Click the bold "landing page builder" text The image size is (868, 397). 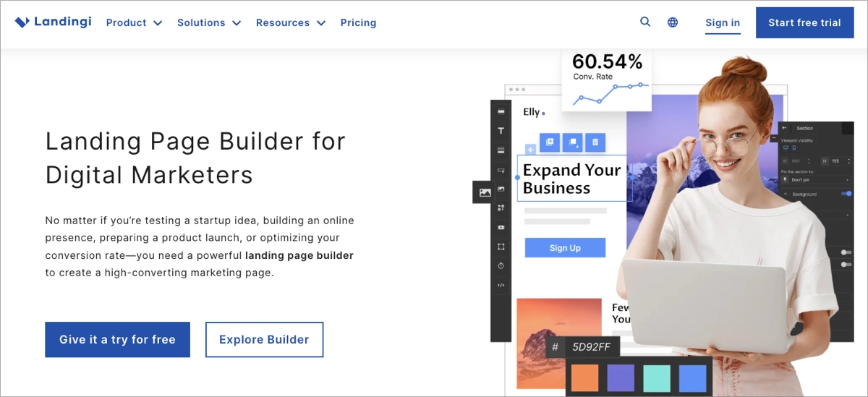pyautogui.click(x=299, y=255)
